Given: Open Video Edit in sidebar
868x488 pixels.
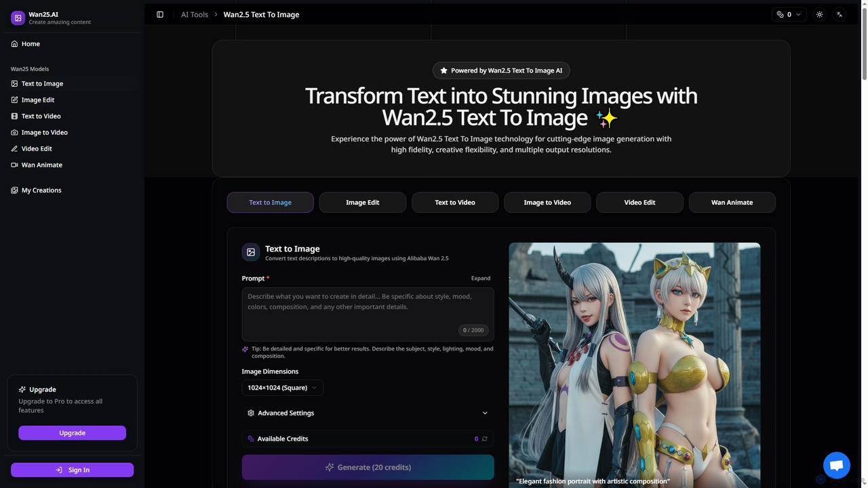Looking at the screenshot, I should (x=72, y=148).
